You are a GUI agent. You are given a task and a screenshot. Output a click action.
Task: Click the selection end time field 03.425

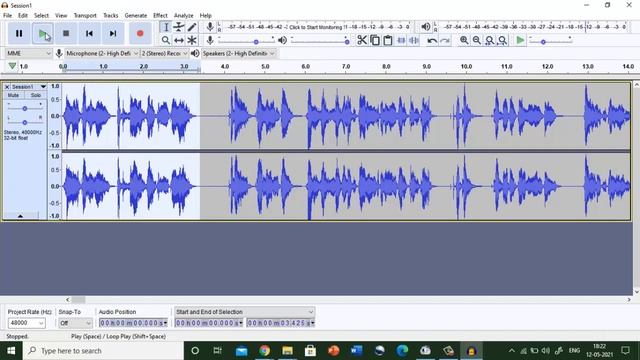click(281, 323)
